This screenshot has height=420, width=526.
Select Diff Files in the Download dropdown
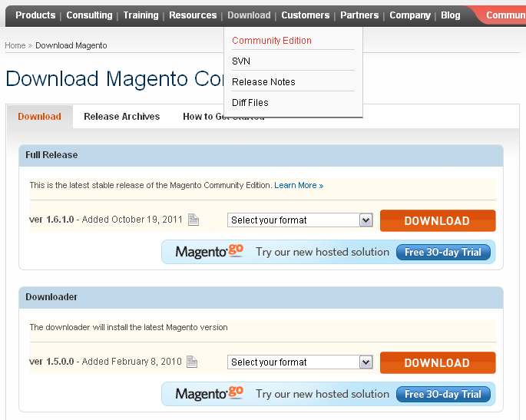click(250, 103)
